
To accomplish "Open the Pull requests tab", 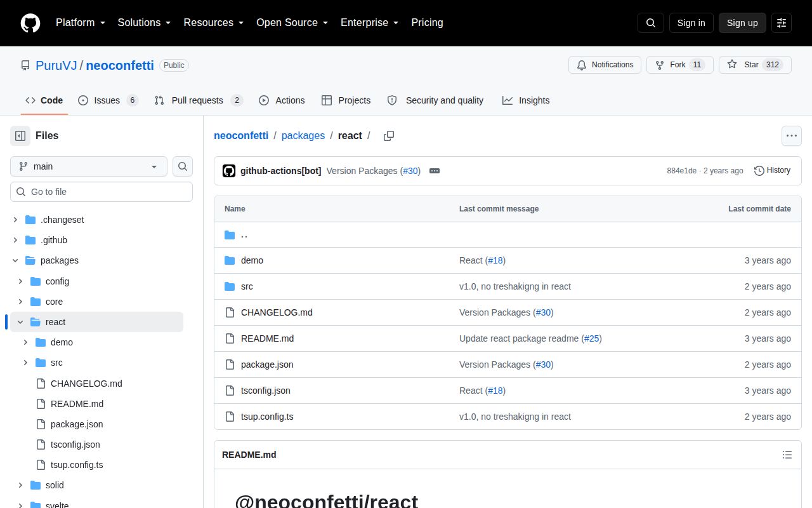I will (199, 100).
